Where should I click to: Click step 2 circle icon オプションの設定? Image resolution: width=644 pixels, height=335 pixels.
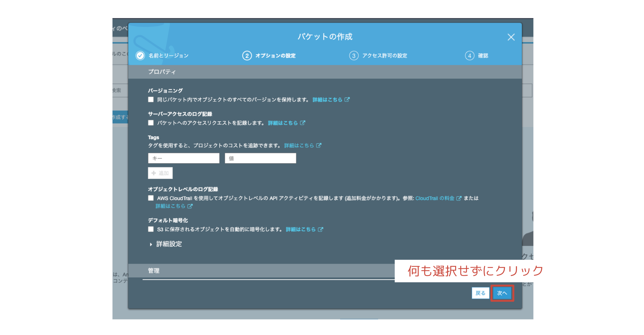click(x=247, y=56)
